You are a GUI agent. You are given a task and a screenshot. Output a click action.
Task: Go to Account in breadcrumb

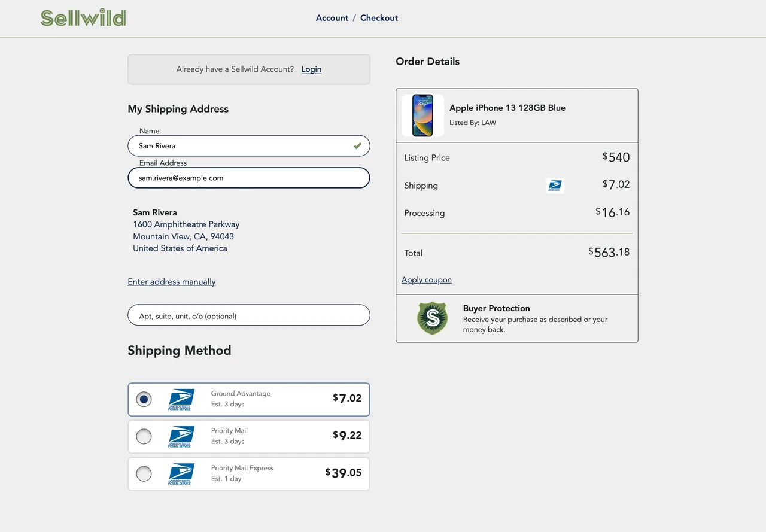point(332,18)
